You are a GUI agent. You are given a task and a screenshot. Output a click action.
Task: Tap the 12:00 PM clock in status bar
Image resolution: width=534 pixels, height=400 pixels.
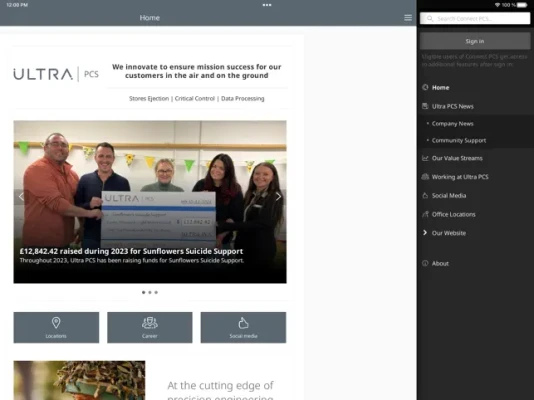17,5
